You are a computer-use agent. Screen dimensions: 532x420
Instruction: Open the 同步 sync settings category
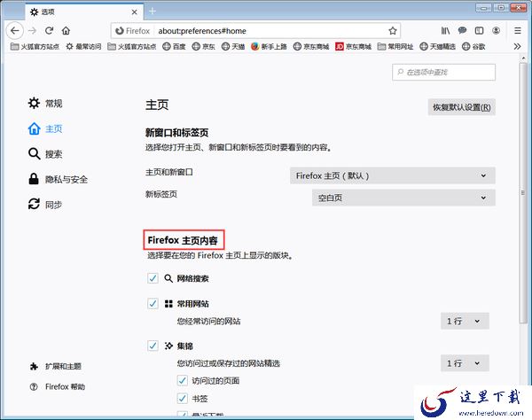[x=45, y=205]
